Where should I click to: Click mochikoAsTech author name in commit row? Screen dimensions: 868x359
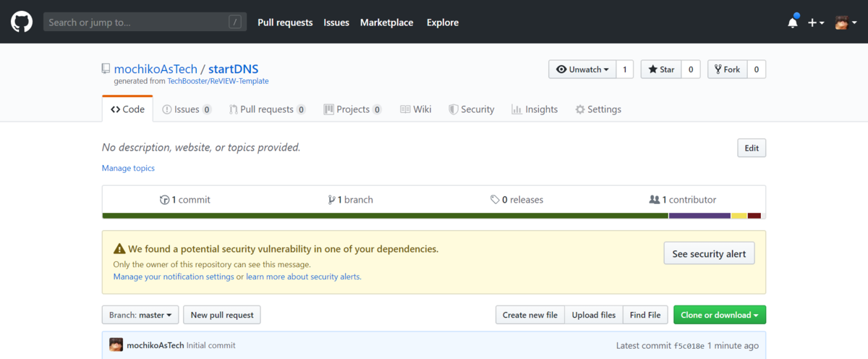tap(155, 346)
